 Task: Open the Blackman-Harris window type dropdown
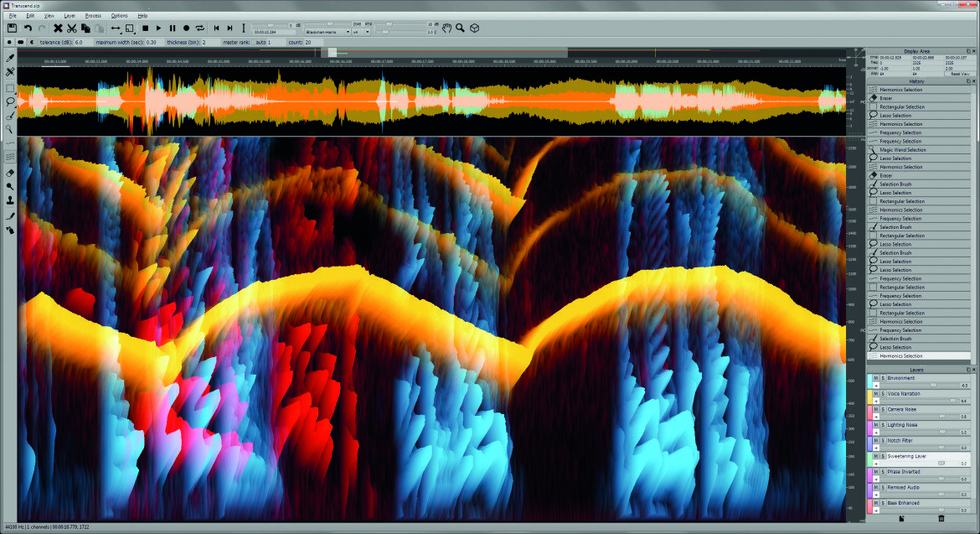point(327,32)
